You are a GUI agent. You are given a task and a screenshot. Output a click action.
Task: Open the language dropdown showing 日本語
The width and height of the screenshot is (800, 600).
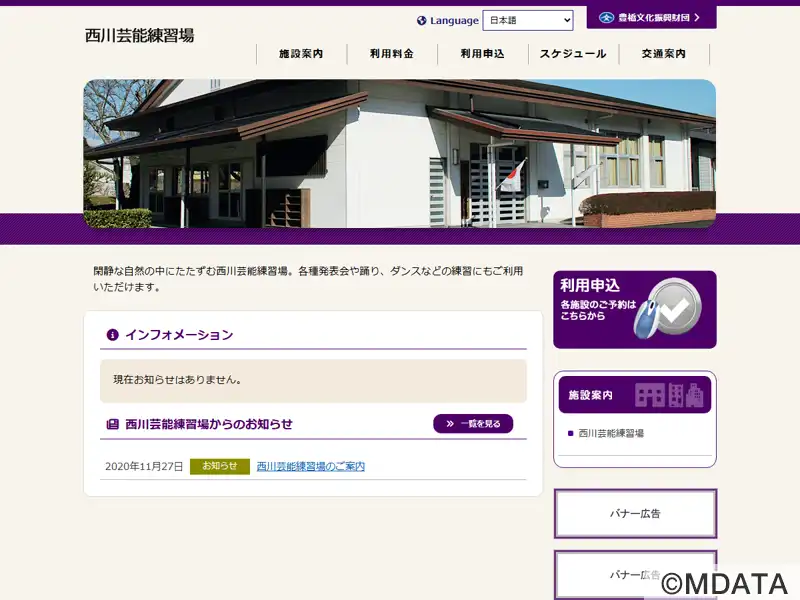pos(528,20)
